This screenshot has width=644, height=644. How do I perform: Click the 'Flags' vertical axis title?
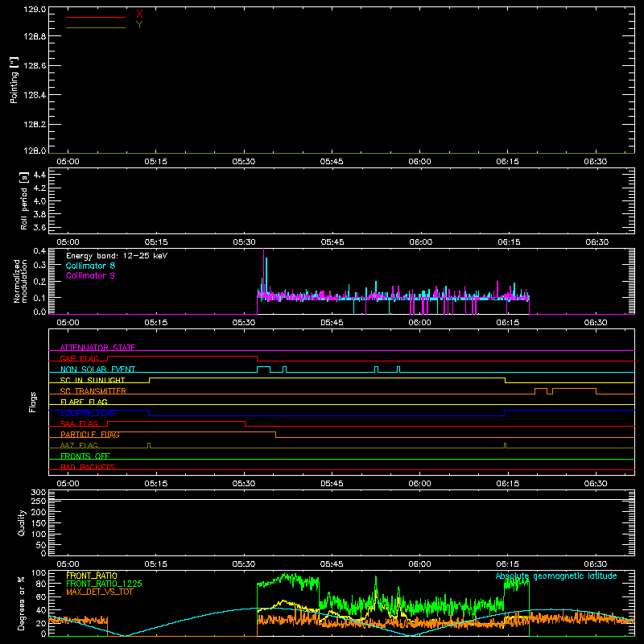(x=32, y=402)
